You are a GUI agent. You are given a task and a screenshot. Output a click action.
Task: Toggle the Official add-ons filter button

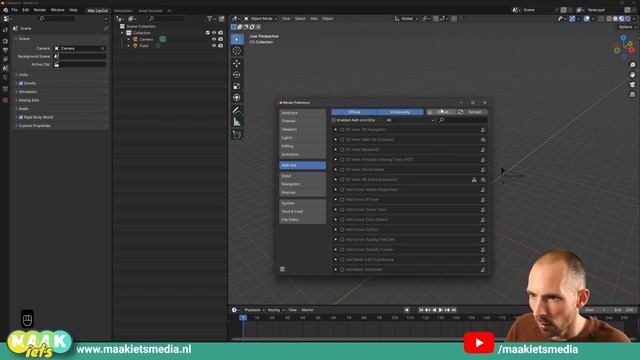[354, 112]
